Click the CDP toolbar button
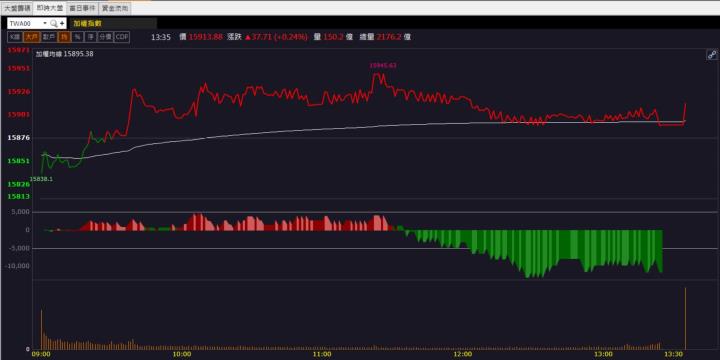Screen dimensions: 720x360 (x=122, y=37)
